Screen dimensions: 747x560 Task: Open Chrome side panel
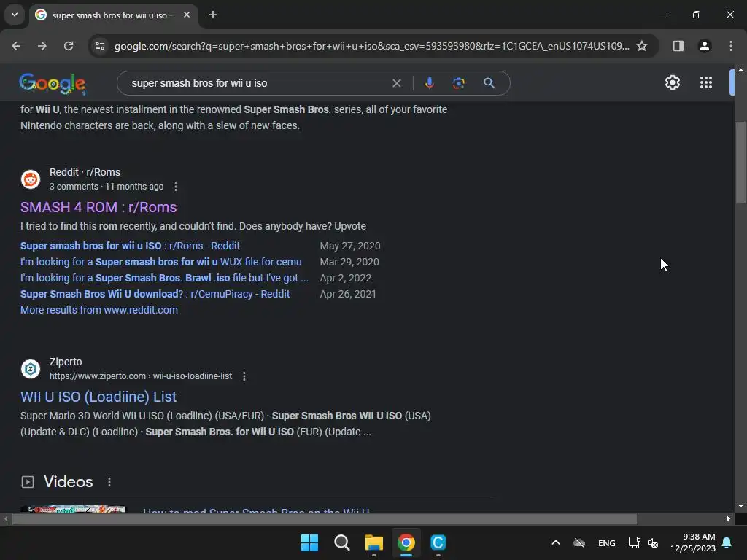[x=678, y=46]
